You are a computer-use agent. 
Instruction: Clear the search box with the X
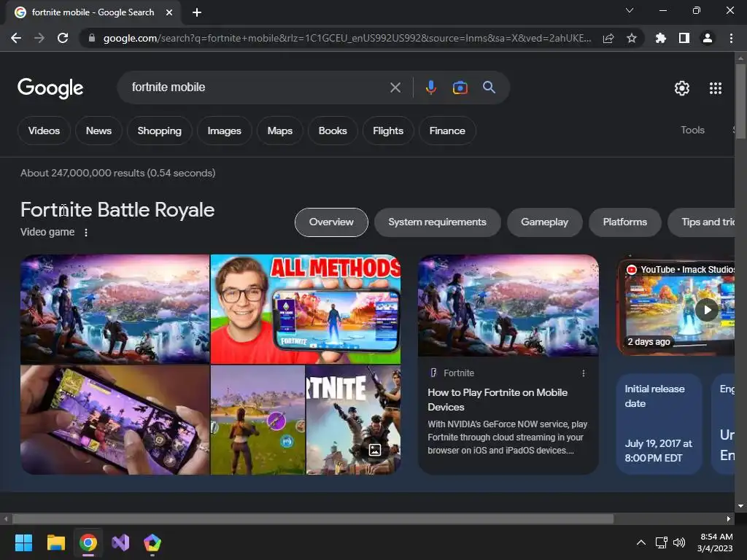pyautogui.click(x=395, y=87)
